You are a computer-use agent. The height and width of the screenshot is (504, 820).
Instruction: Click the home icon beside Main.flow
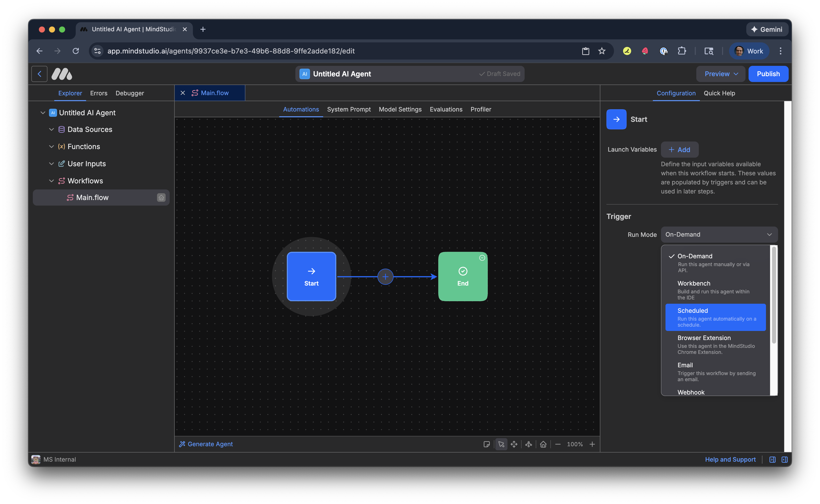(x=162, y=197)
